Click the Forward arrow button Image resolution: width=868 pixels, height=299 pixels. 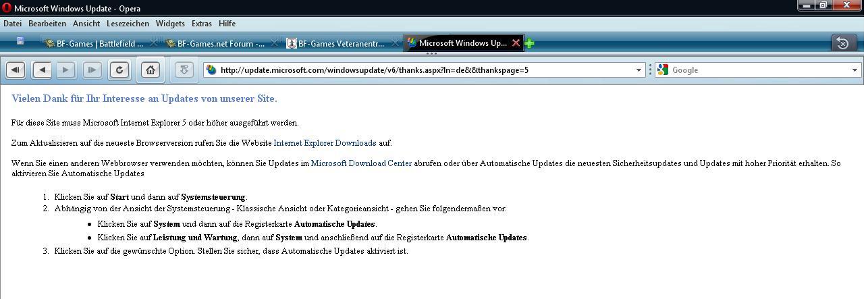coord(65,70)
